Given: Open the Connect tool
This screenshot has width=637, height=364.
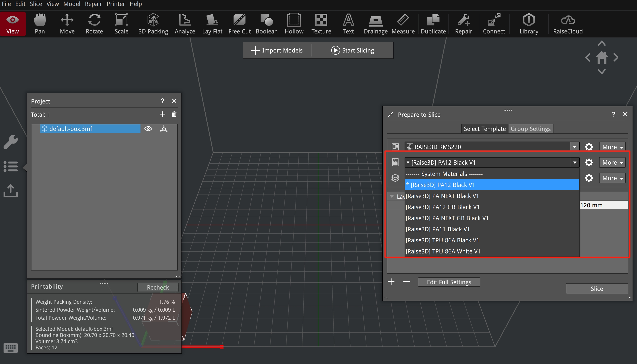Looking at the screenshot, I should point(494,24).
